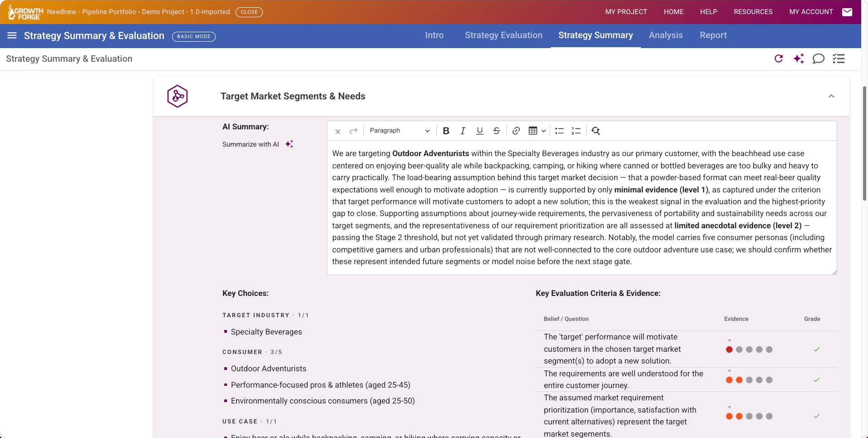Set target performance evidence to level five dot

769,349
